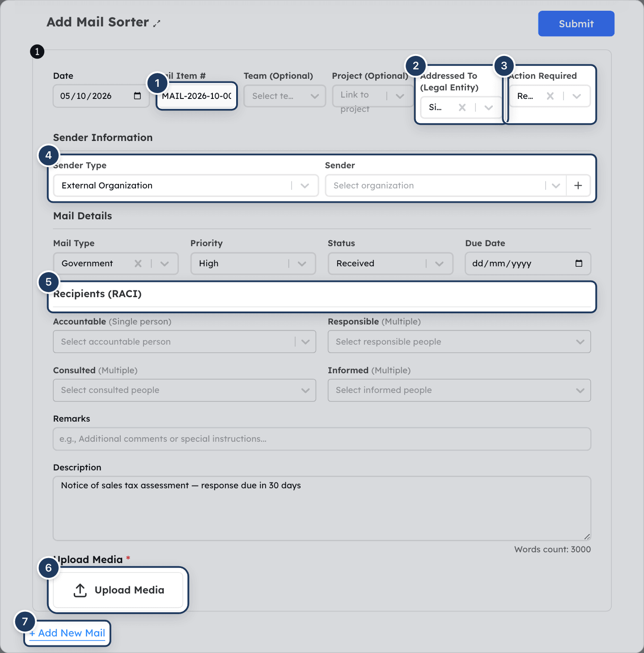This screenshot has width=644, height=653.
Task: Click the Upload Media button
Action: pos(118,590)
